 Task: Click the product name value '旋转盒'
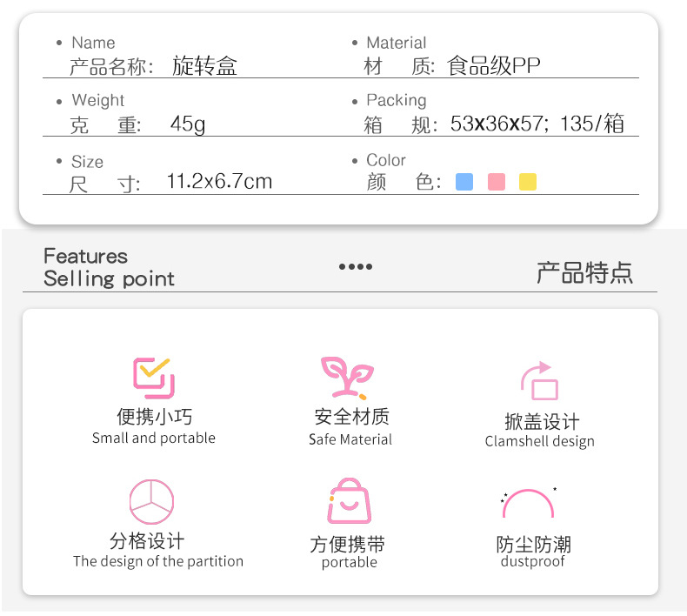204,66
